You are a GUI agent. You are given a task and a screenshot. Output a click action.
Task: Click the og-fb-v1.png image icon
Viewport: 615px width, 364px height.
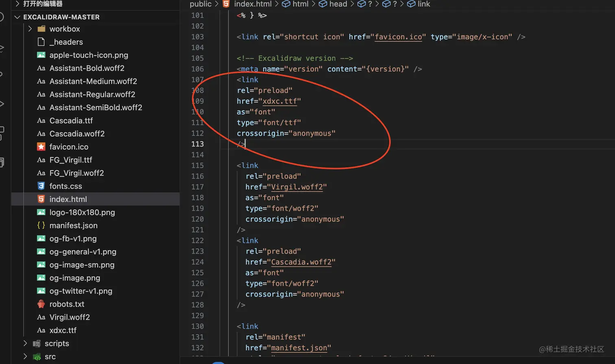pyautogui.click(x=41, y=238)
